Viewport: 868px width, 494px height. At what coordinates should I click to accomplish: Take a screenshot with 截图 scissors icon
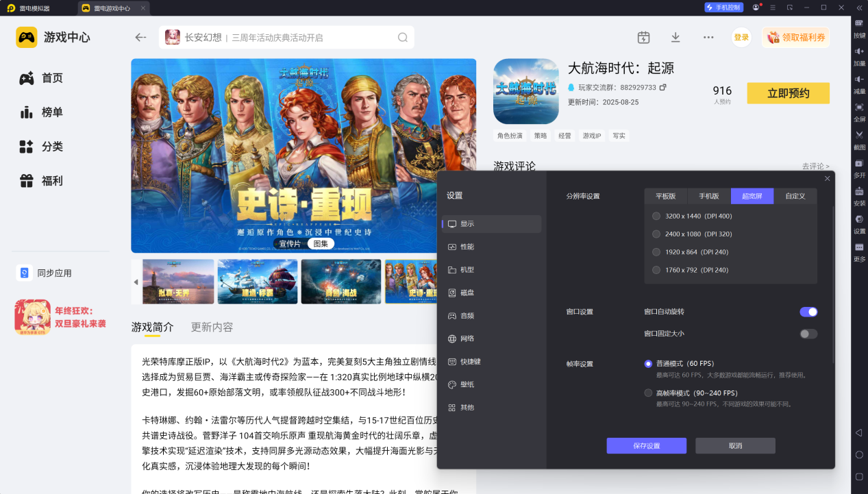859,140
